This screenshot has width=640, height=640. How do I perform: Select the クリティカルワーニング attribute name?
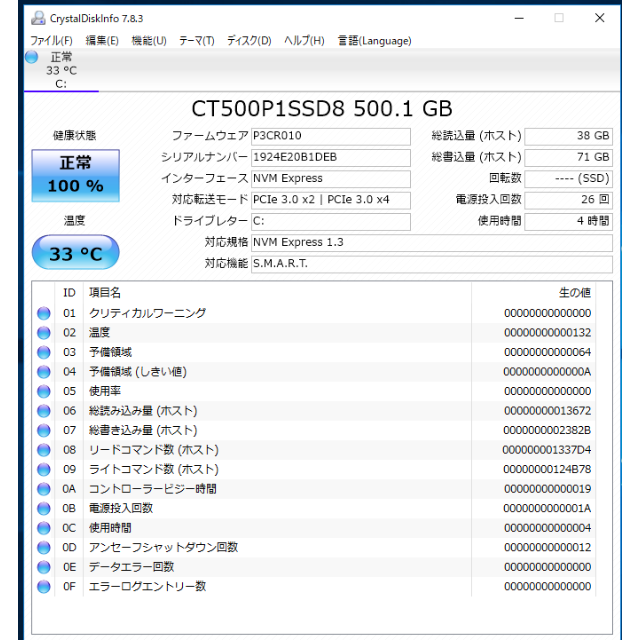click(x=147, y=313)
